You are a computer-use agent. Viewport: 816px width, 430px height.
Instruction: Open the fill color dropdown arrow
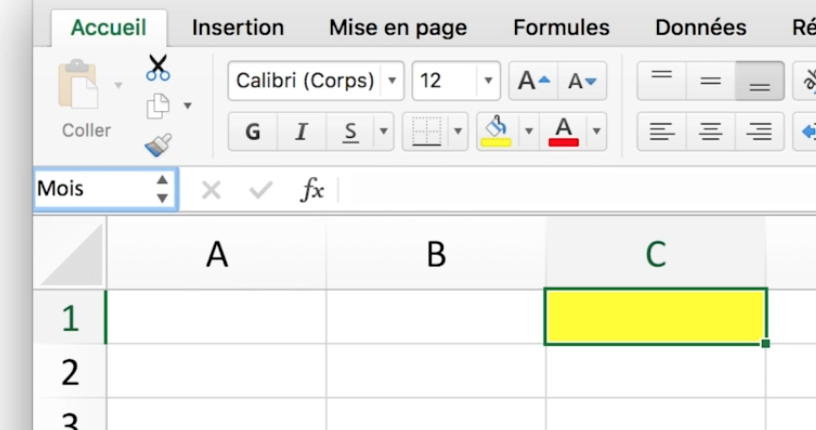click(529, 132)
